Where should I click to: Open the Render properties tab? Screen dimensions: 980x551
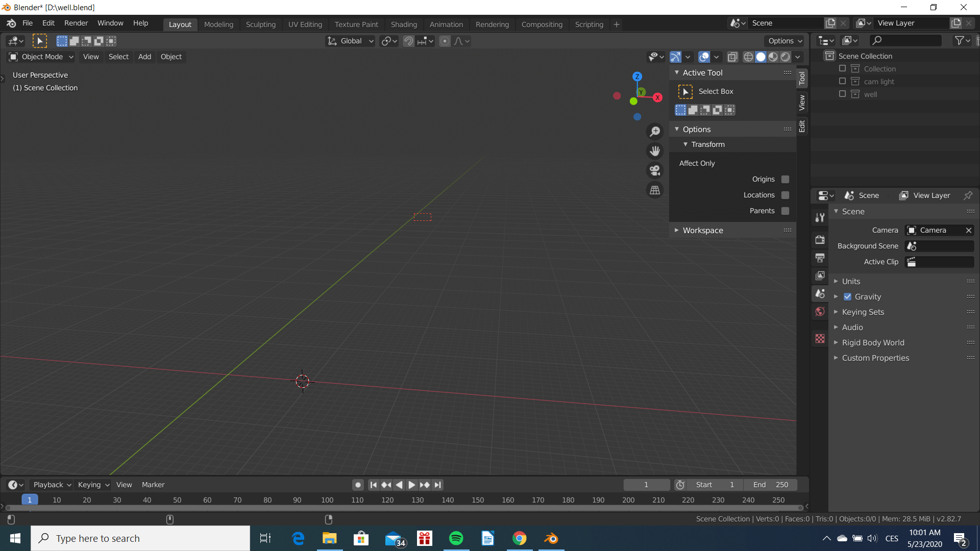point(820,240)
